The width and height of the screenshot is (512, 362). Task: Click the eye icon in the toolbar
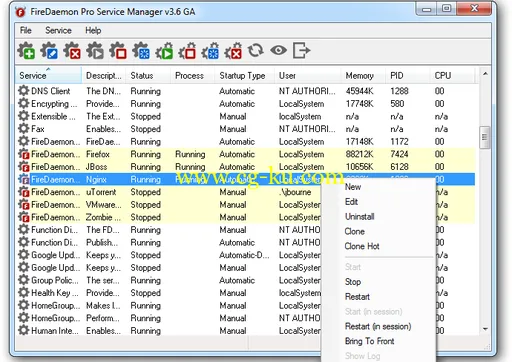tap(279, 51)
